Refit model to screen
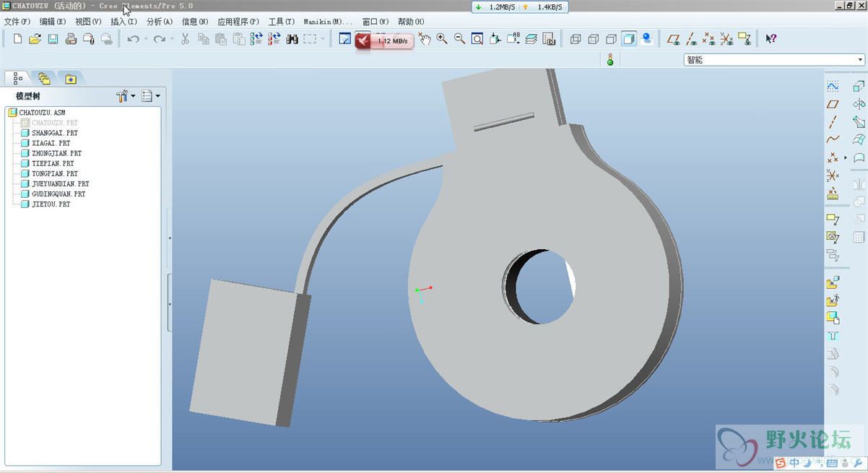 point(477,39)
